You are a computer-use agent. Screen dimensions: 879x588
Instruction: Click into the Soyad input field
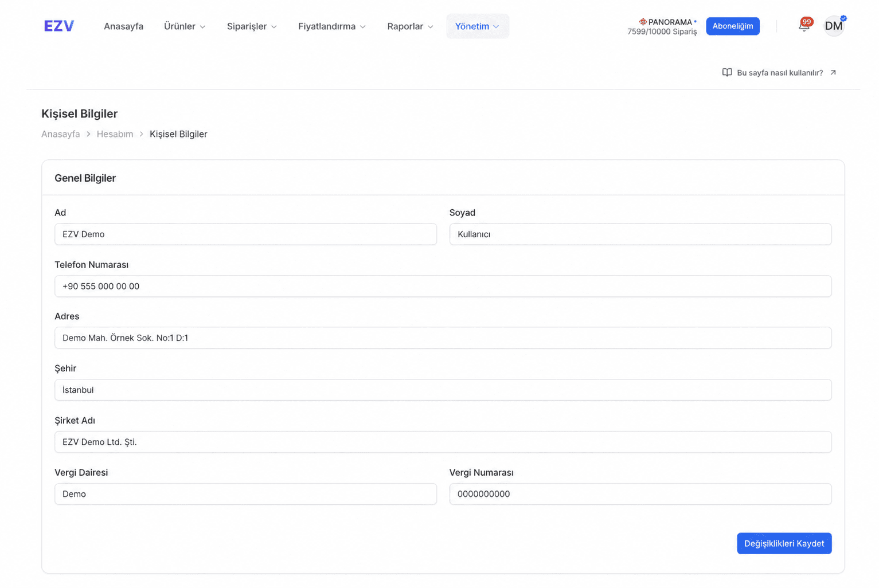640,234
